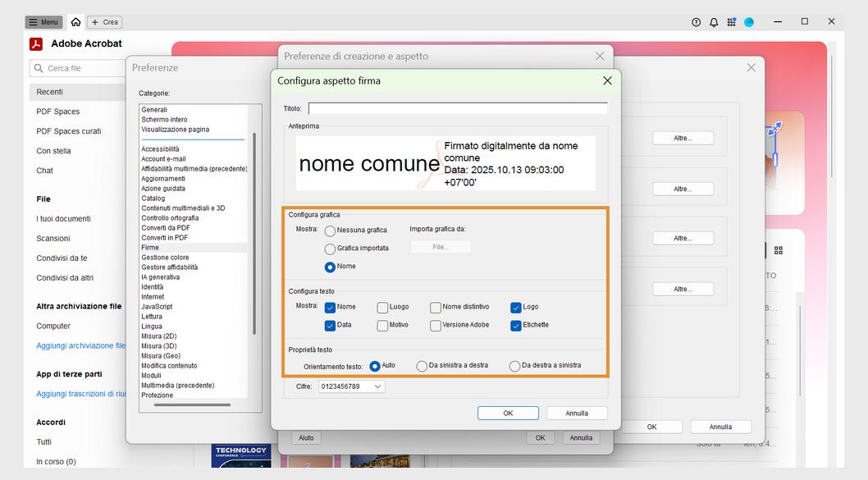Enable the Luogo checkbox
Screen dimensions: 868x480
click(x=381, y=307)
